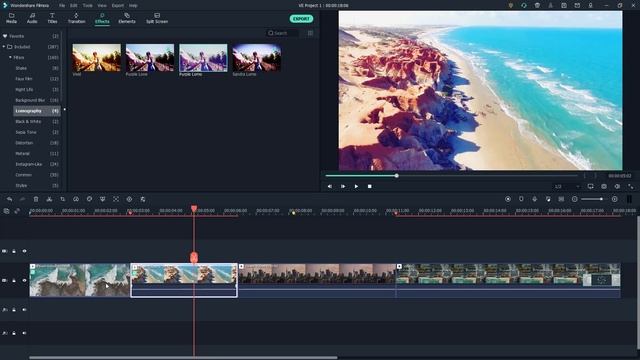Select the Favorite category
Screen dimensions: 640x360
pos(31,36)
